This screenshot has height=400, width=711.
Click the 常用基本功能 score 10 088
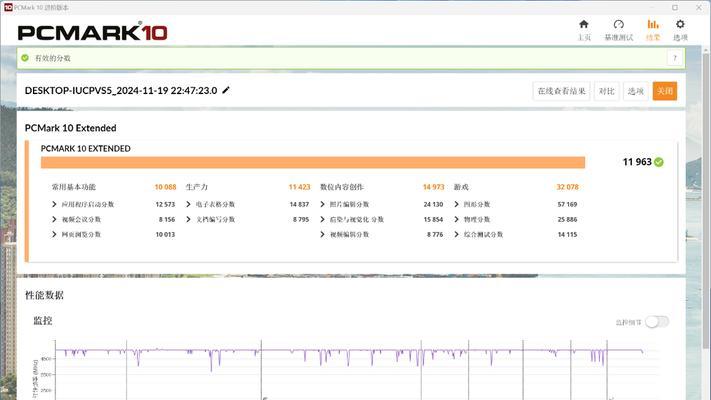click(x=165, y=187)
